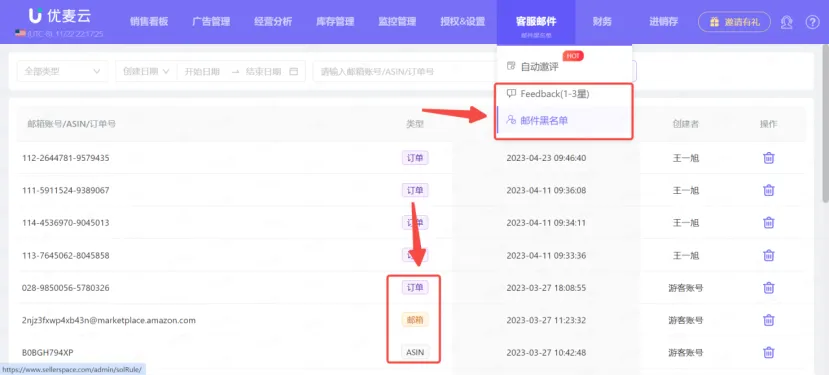830x376 pixels.
Task: Click the 操作 column header
Action: tap(769, 124)
